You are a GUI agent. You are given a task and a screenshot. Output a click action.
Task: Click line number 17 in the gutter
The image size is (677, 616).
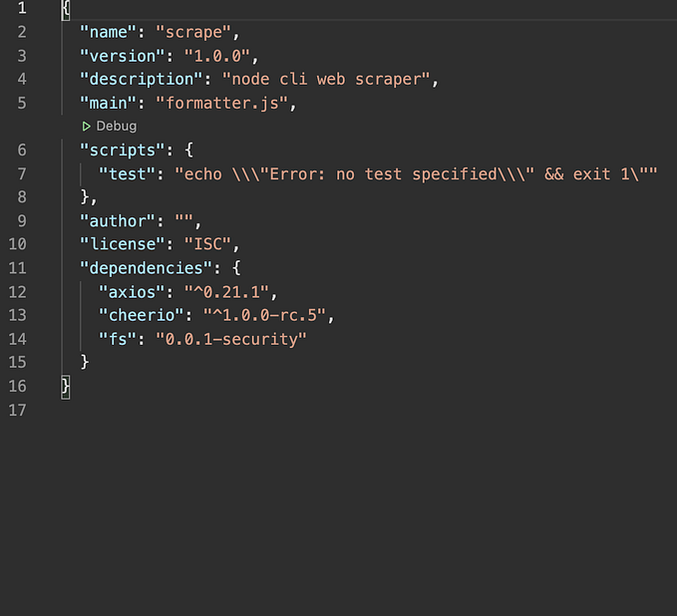17,410
